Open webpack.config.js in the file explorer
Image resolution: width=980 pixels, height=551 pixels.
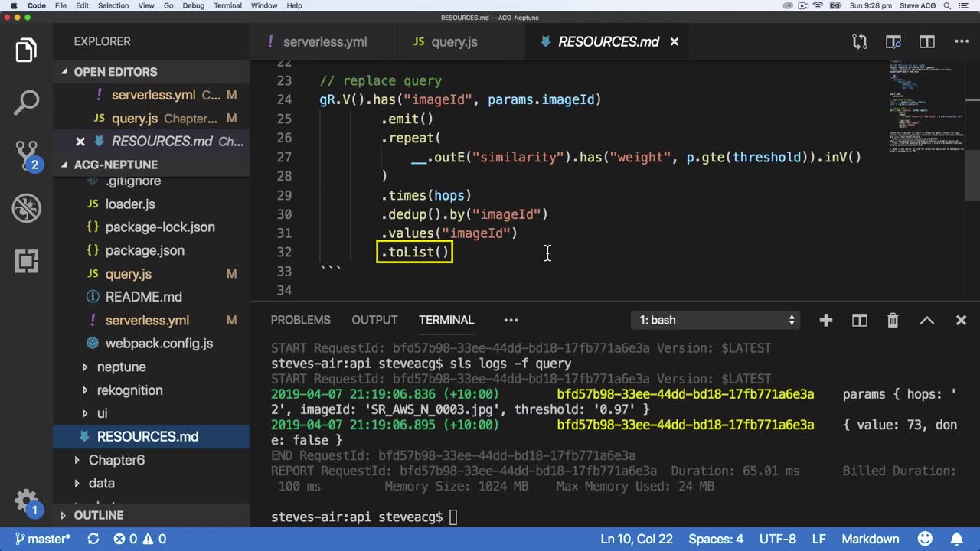[158, 344]
